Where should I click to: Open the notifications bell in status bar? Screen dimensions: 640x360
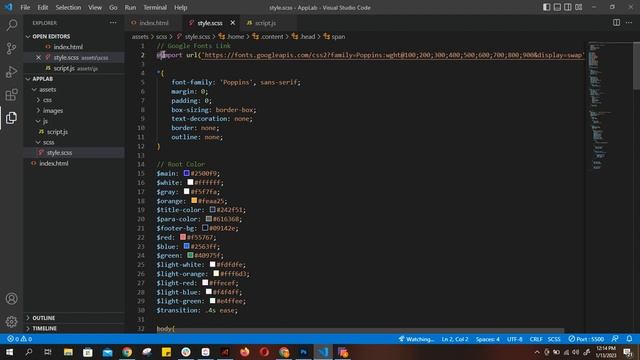[x=629, y=339]
